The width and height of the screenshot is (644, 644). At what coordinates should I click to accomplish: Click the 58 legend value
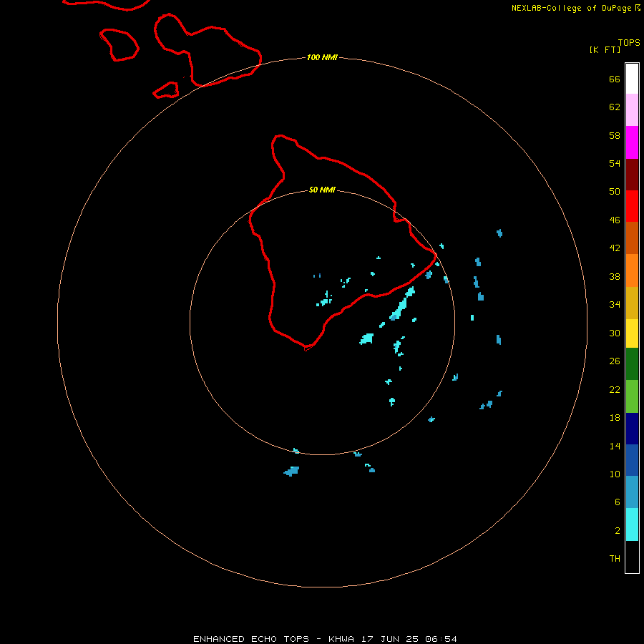tap(615, 135)
